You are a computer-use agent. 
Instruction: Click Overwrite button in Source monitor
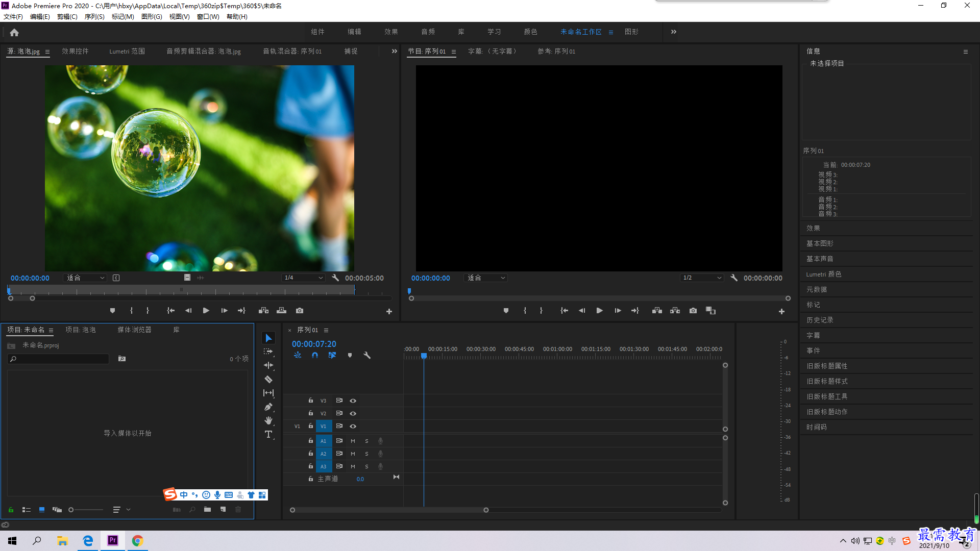(281, 311)
